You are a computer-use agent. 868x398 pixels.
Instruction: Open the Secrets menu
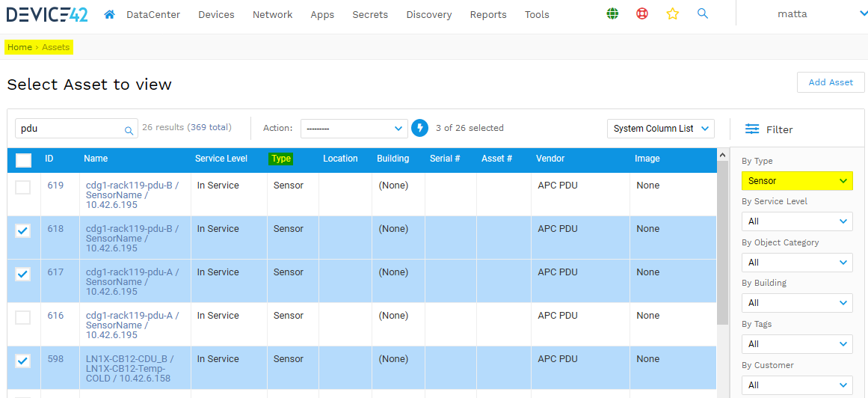(370, 15)
